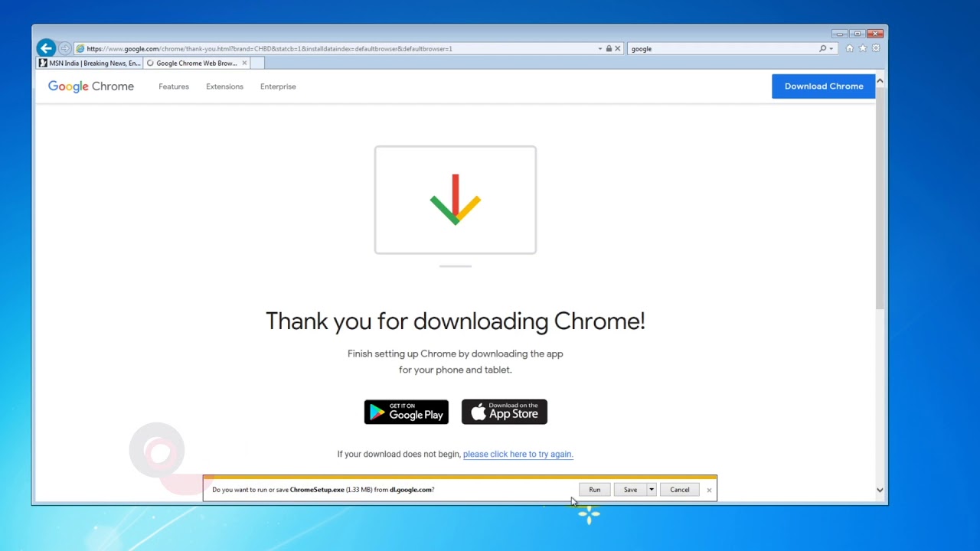
Task: Click the magnifier search icon
Action: point(823,48)
